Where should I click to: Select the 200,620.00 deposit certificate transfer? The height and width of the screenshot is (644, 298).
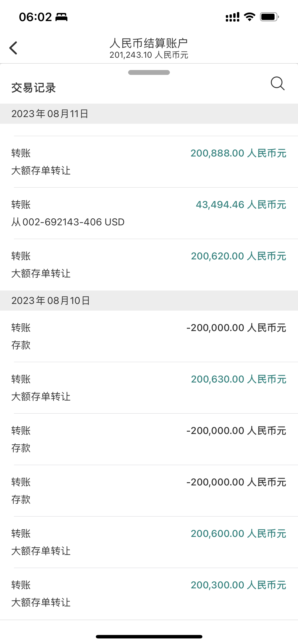[x=149, y=265]
